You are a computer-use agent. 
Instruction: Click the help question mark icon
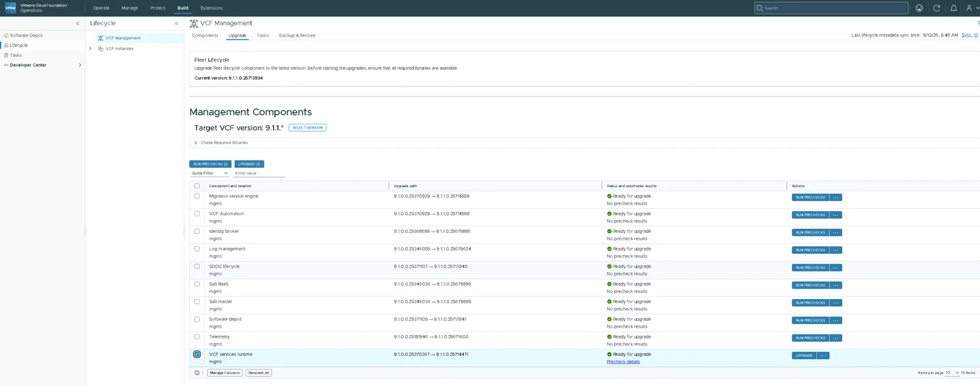[x=978, y=23]
